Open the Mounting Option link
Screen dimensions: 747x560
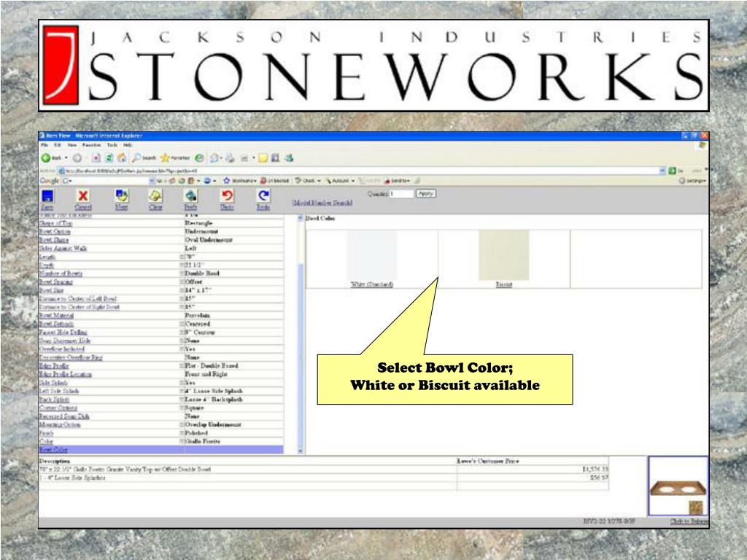pos(60,424)
